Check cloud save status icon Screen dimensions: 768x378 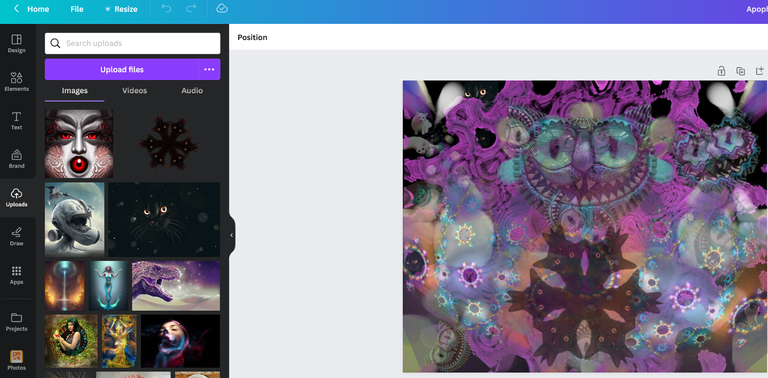(222, 9)
